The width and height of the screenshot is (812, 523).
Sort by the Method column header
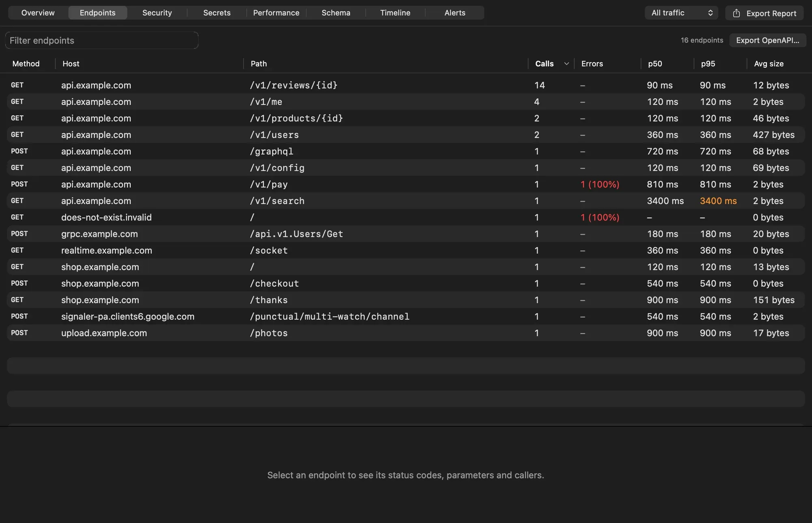[26, 64]
